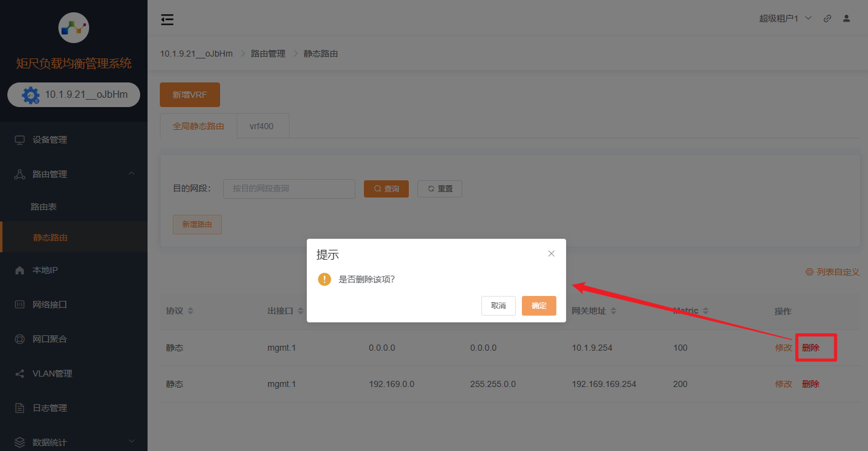Collapse the sidebar using the hamburger icon

167,19
